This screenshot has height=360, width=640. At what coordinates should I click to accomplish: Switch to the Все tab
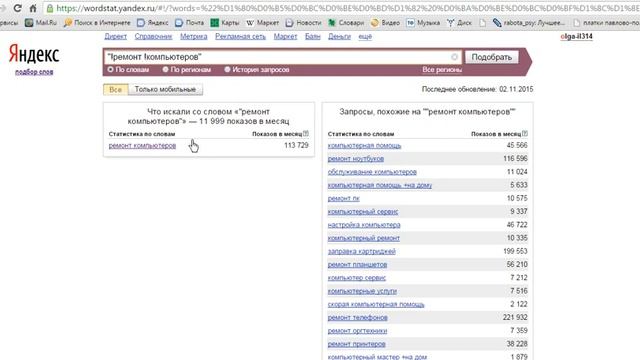[116, 89]
